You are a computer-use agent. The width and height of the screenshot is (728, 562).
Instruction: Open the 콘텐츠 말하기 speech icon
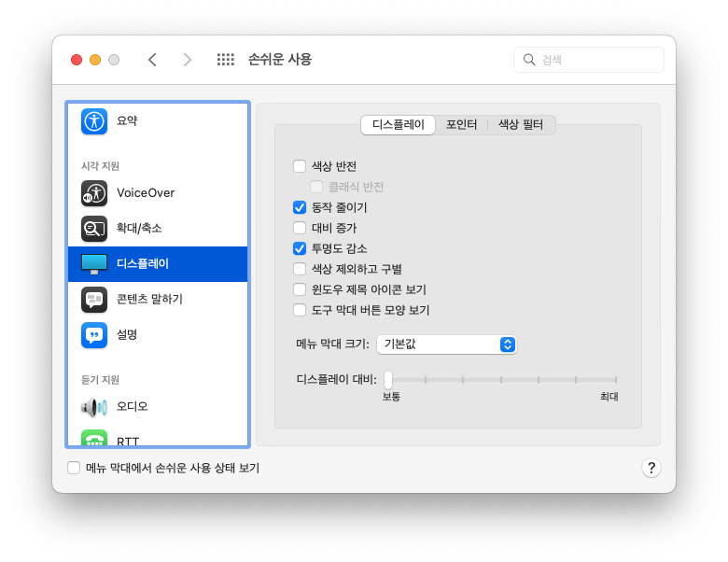[x=94, y=299]
